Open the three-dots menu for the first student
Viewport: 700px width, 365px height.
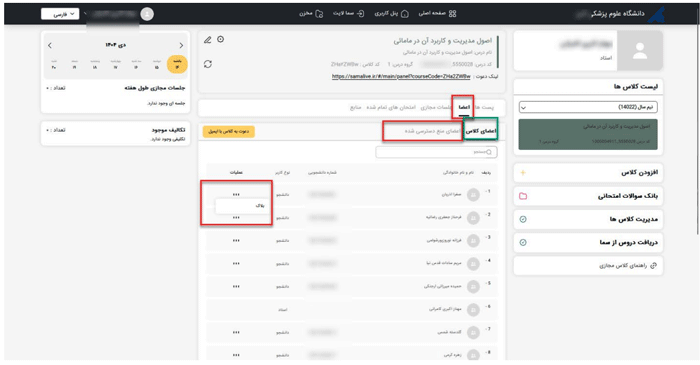click(x=236, y=195)
